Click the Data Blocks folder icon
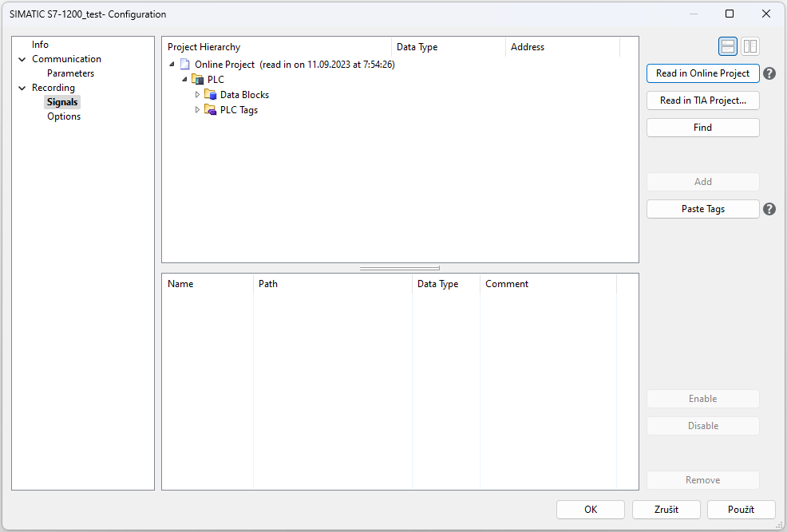787x532 pixels. [211, 94]
